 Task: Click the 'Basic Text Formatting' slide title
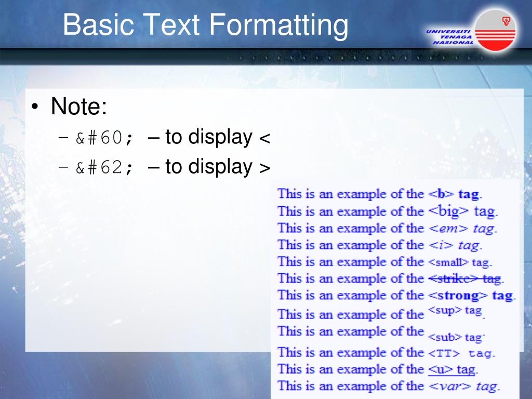click(x=206, y=25)
